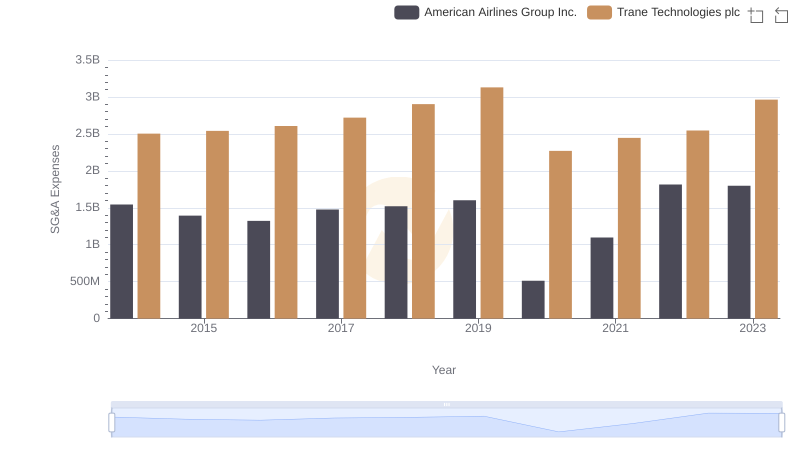Screen dimensions: 800x461
Task: Click the Trane Technologies bar for 2018
Action: tap(423, 211)
